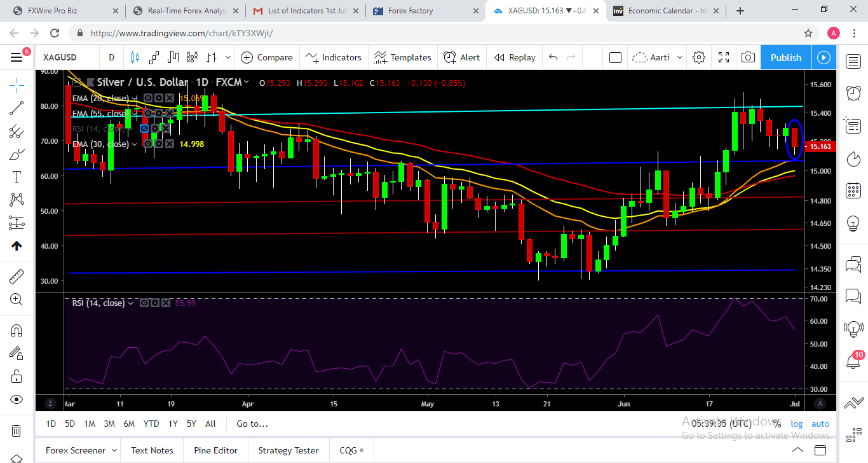The width and height of the screenshot is (868, 463).
Task: Click the zoom in magnifier tool
Action: 17,300
